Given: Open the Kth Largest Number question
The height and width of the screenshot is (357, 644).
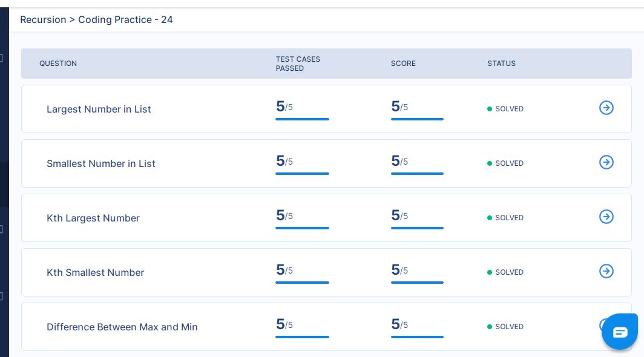Looking at the screenshot, I should [x=93, y=218].
